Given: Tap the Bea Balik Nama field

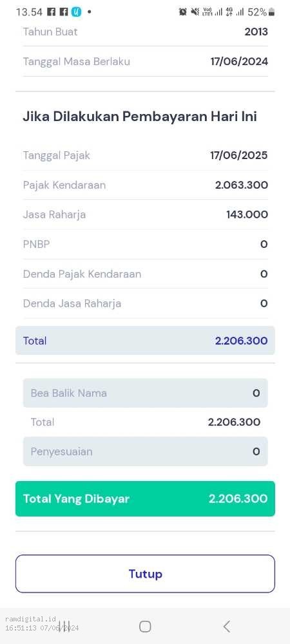Looking at the screenshot, I should tap(145, 393).
